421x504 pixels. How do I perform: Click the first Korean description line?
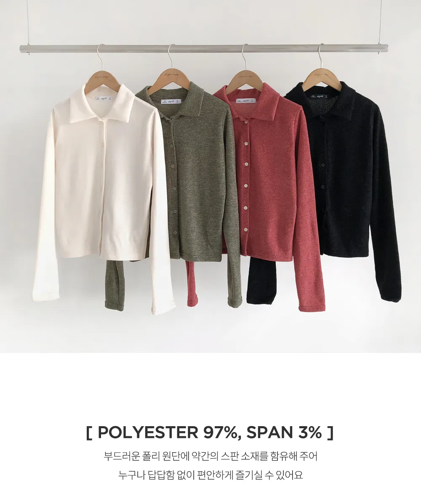click(x=210, y=456)
